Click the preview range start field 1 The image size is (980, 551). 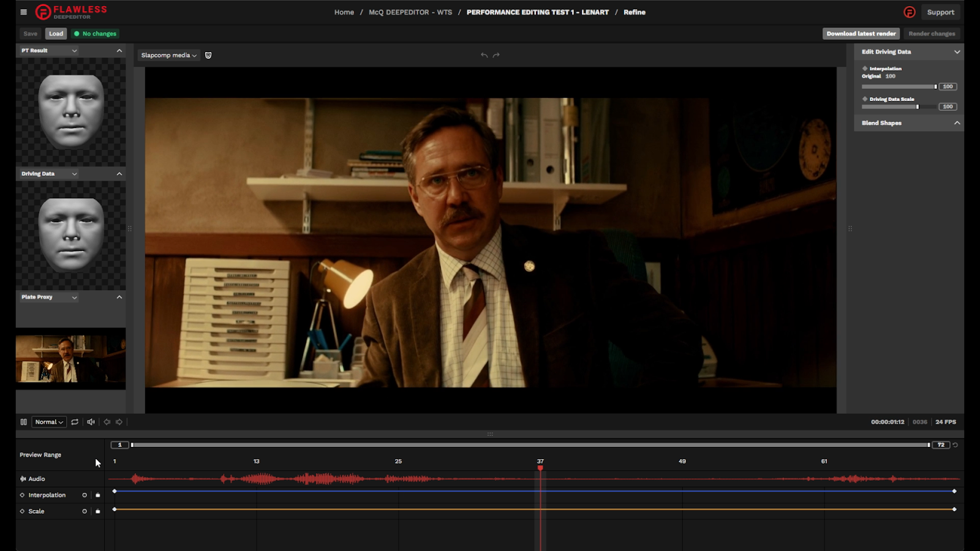click(119, 445)
